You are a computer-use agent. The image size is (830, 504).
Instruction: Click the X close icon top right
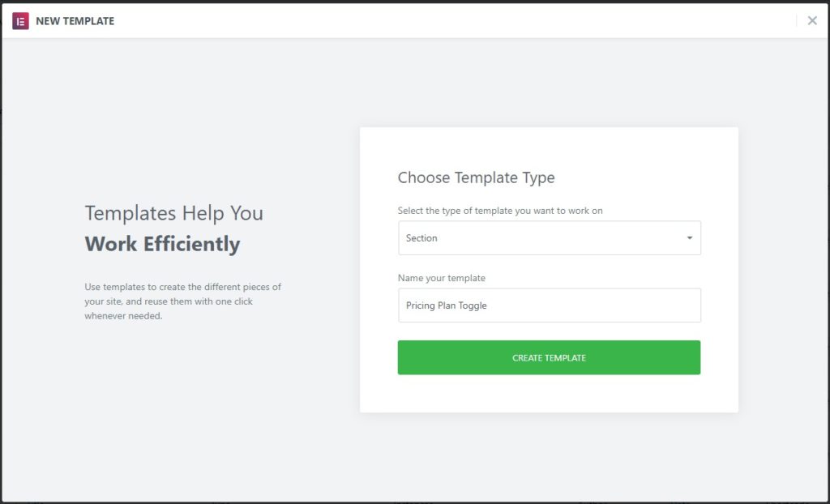click(x=812, y=20)
